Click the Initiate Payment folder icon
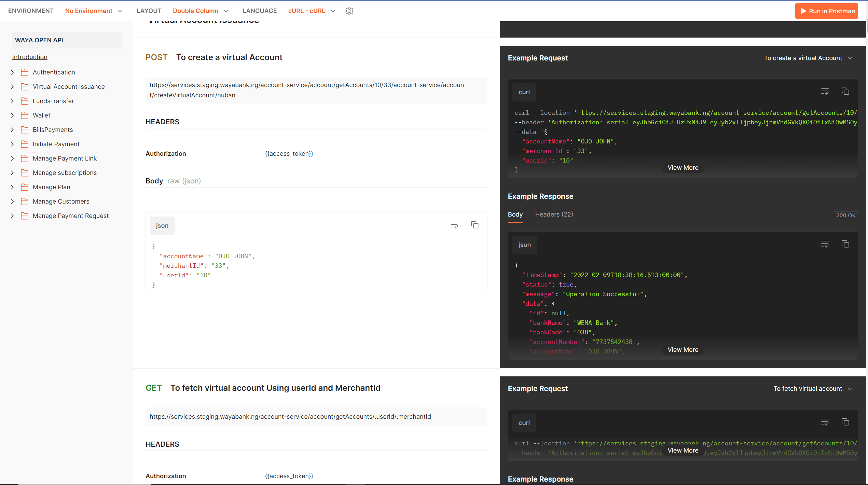 pos(25,144)
